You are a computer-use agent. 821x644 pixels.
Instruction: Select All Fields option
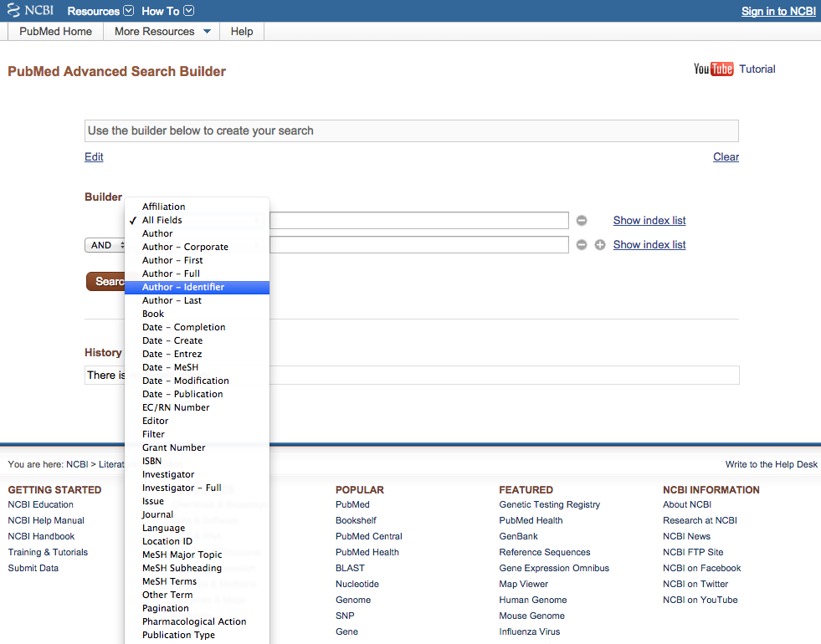[x=197, y=220]
